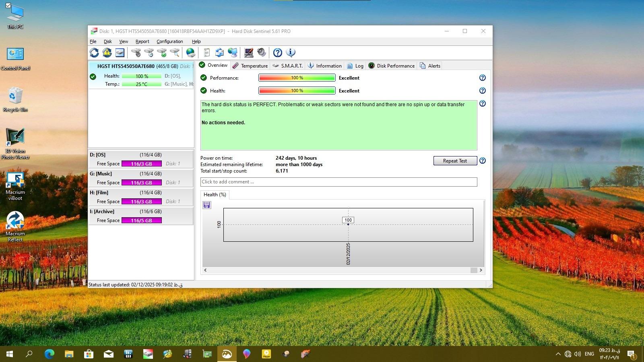Click the right scroll arrow under health graph
The height and width of the screenshot is (362, 644).
pyautogui.click(x=481, y=270)
